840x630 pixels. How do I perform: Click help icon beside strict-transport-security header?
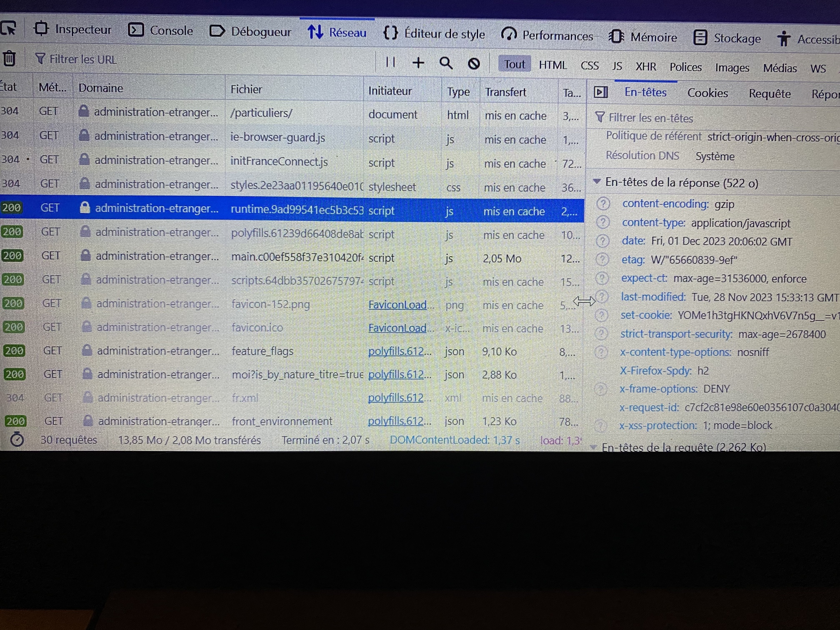tap(601, 333)
